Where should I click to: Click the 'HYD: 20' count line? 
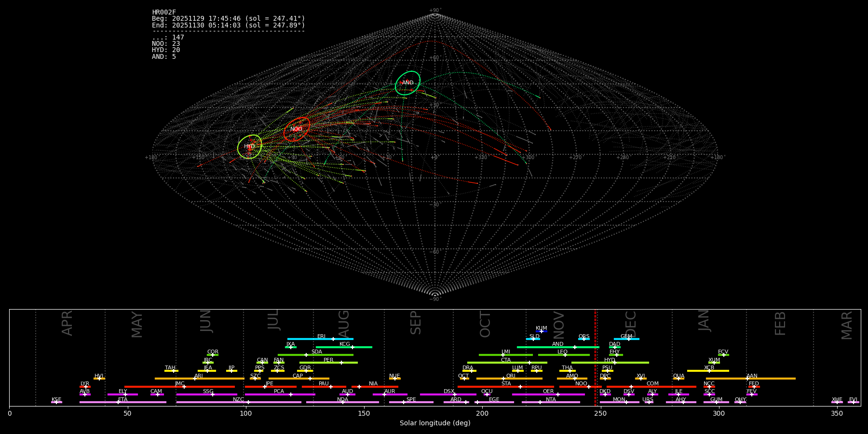(x=166, y=50)
